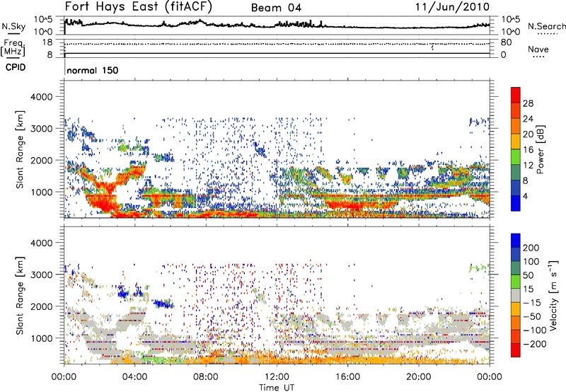Click the "-200" value on the velocity colorbar

tap(534, 345)
